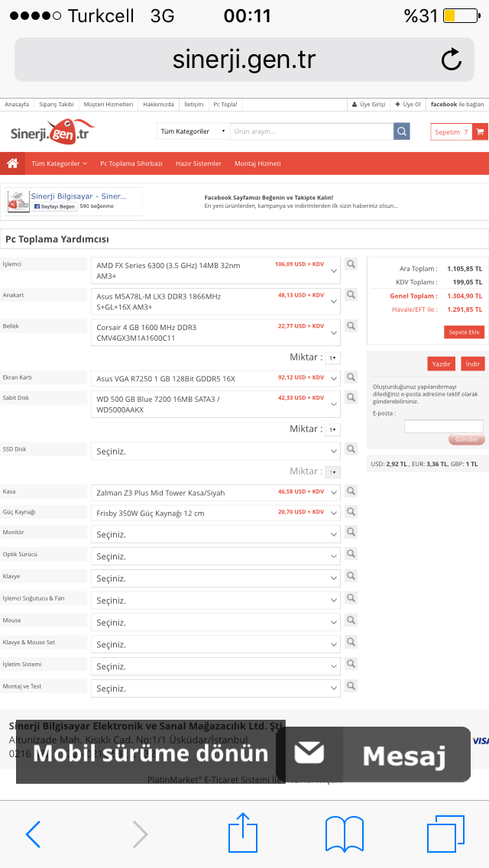Tap the sinerji.gen.tr address bar
Screen dimensions: 489x868
pos(244,60)
